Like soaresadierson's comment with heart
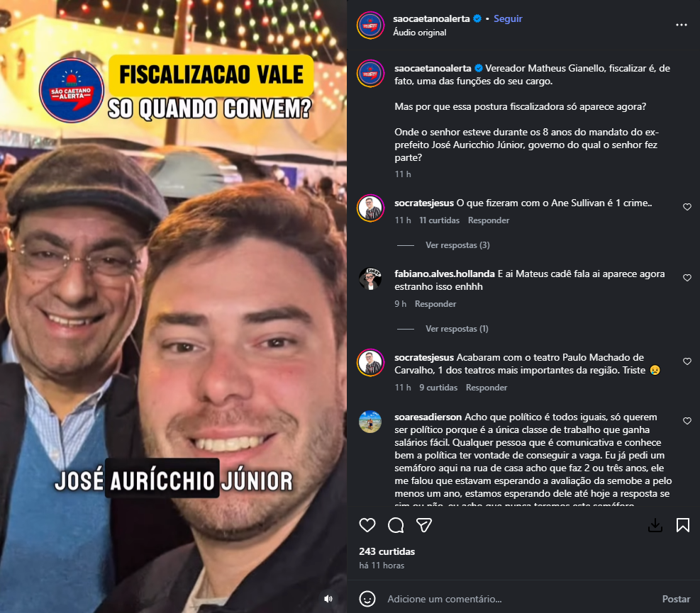The height and width of the screenshot is (613, 700). point(687,421)
